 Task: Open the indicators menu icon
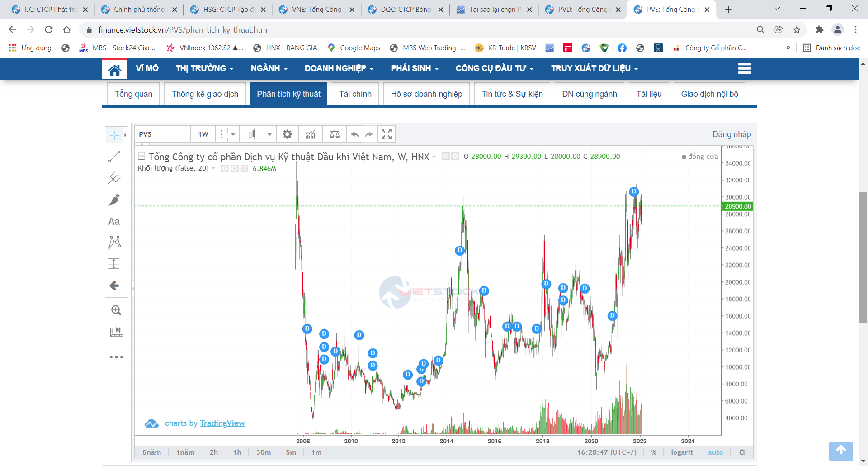coord(310,134)
